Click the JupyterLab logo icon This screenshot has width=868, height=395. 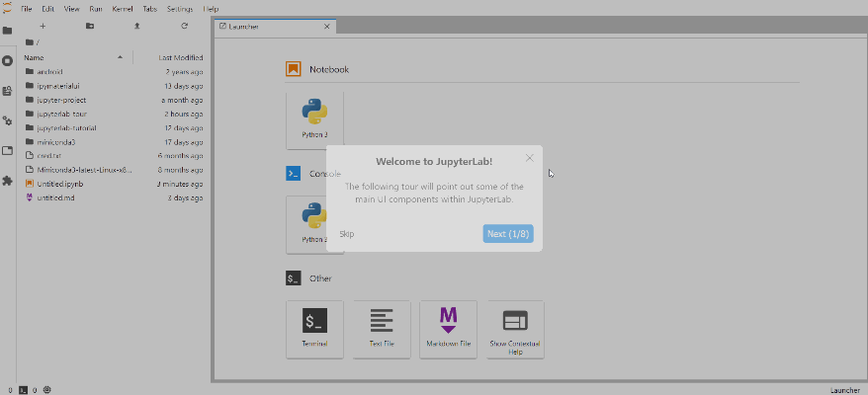[7, 8]
